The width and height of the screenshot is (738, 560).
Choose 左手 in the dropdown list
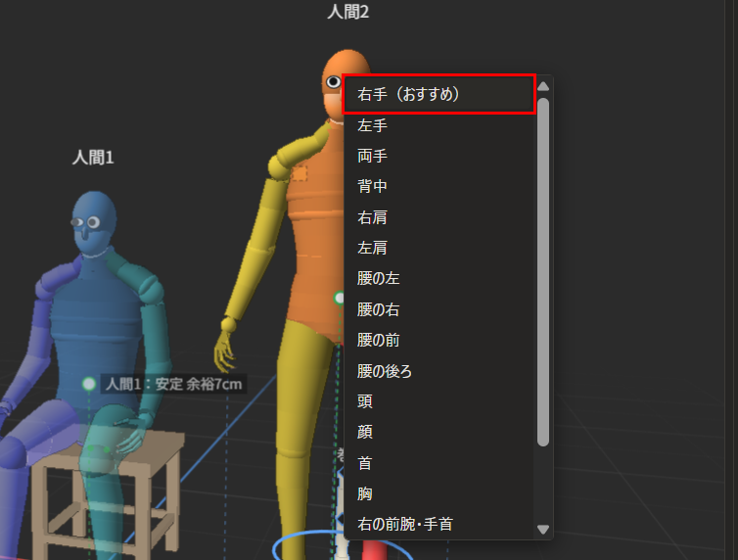coord(438,125)
